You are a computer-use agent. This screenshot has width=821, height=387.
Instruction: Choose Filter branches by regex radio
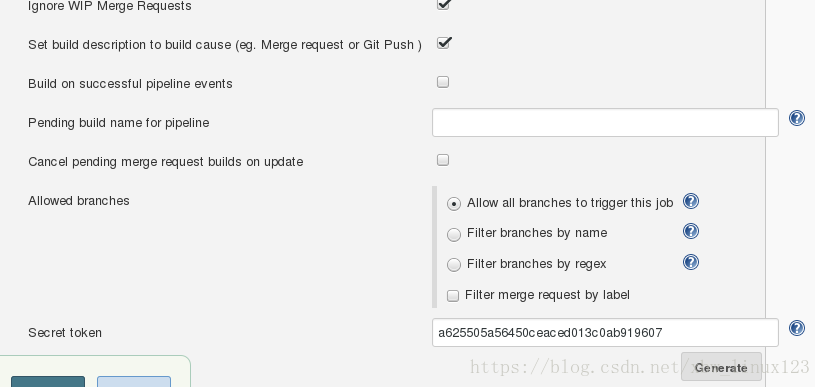[453, 264]
